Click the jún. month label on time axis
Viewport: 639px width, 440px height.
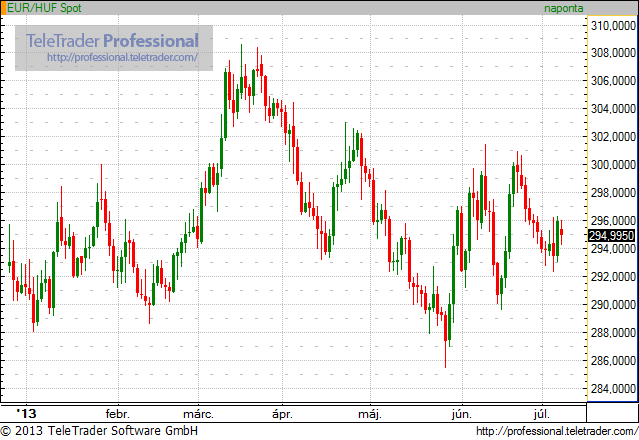pyautogui.click(x=462, y=414)
